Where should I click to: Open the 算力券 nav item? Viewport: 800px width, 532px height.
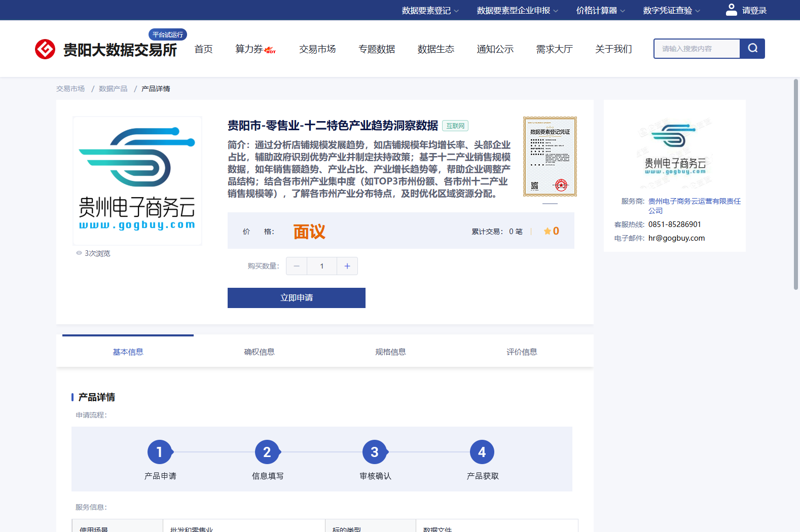pyautogui.click(x=249, y=49)
